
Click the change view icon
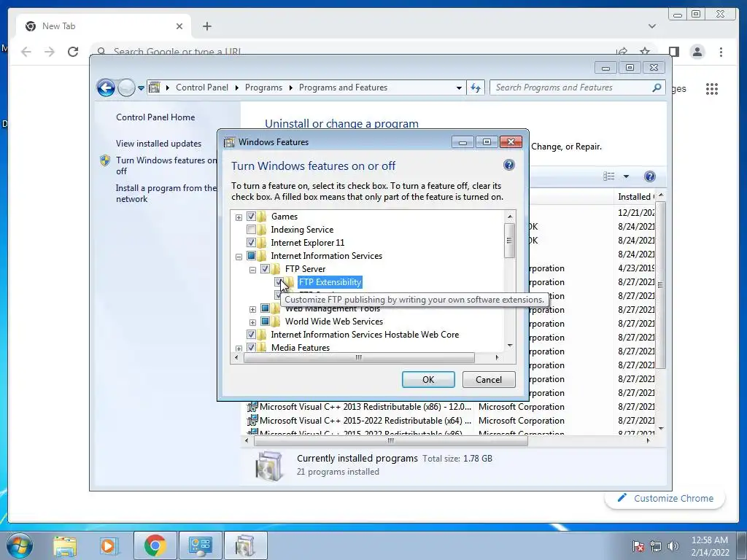(x=609, y=176)
